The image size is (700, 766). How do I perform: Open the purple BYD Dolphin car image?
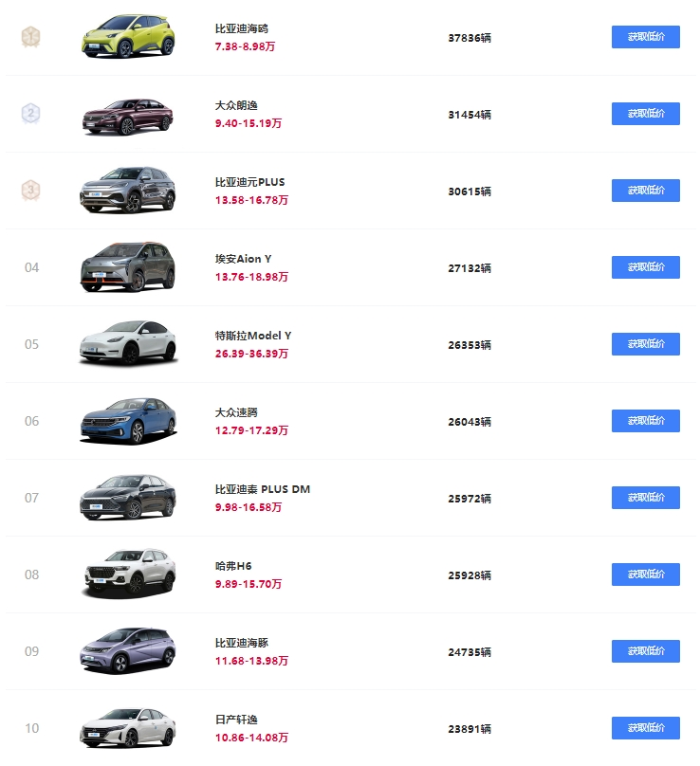coord(128,650)
